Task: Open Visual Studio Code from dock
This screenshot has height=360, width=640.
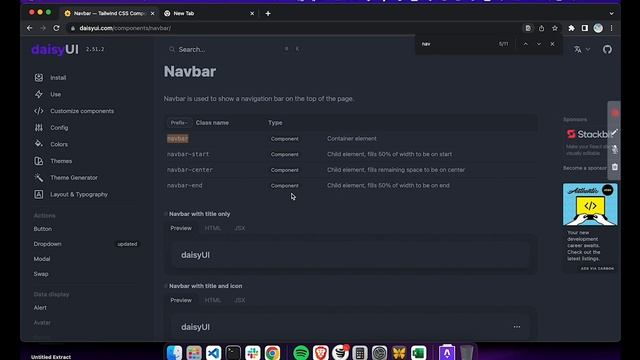Action: pos(213,352)
